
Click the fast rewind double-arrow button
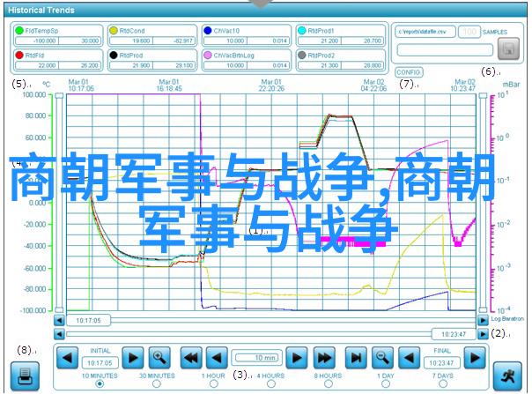[191, 358]
